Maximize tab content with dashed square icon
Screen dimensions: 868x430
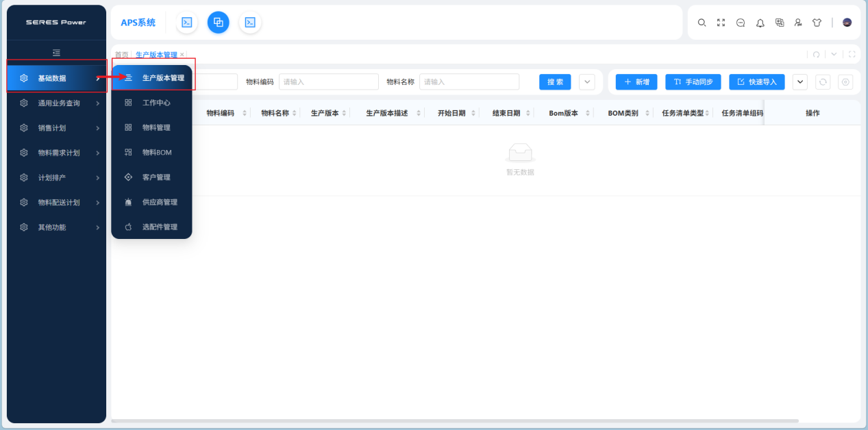pyautogui.click(x=852, y=54)
